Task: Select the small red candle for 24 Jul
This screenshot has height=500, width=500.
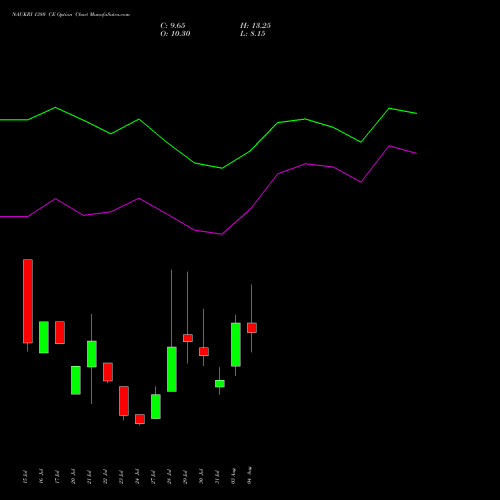Action: pos(140,419)
